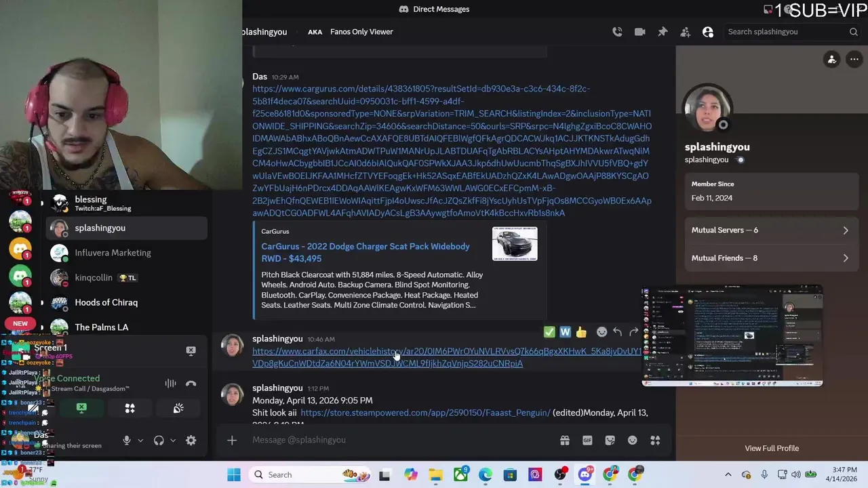Open sticker picker
Screen dimensions: 868x488
[610, 441]
